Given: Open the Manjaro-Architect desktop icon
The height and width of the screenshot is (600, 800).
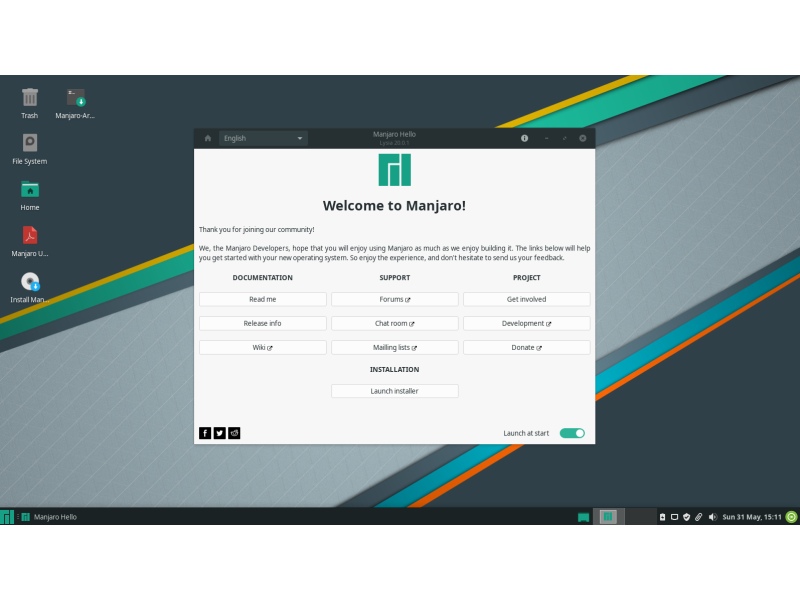Looking at the screenshot, I should coord(76,103).
